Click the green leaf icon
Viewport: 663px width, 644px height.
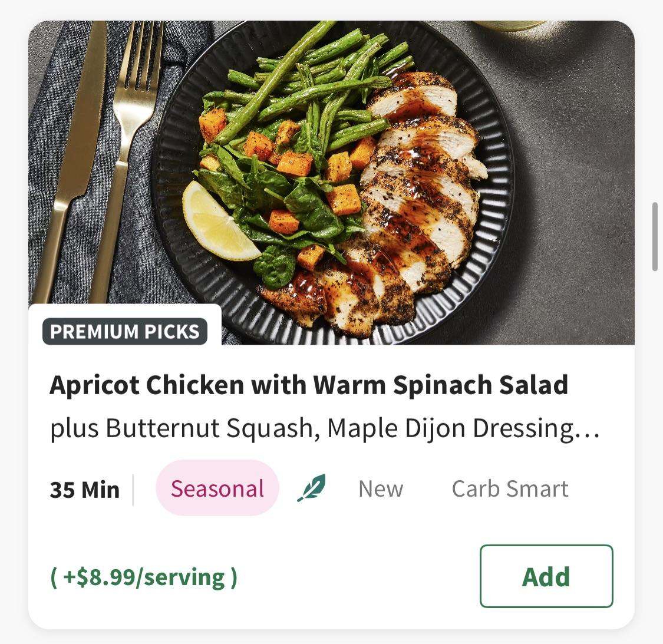click(x=311, y=488)
